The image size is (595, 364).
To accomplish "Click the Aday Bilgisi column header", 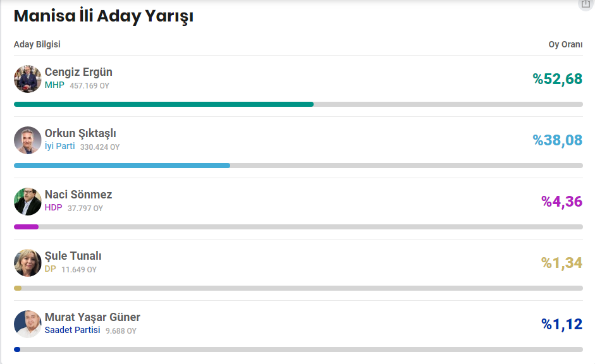I will pos(37,44).
